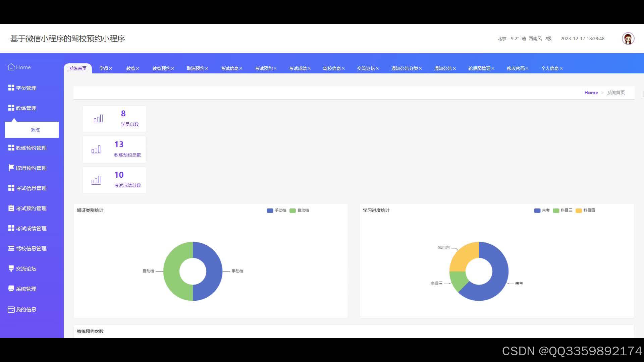
Task: Open 交流论坛 in sidebar
Action: click(32, 268)
